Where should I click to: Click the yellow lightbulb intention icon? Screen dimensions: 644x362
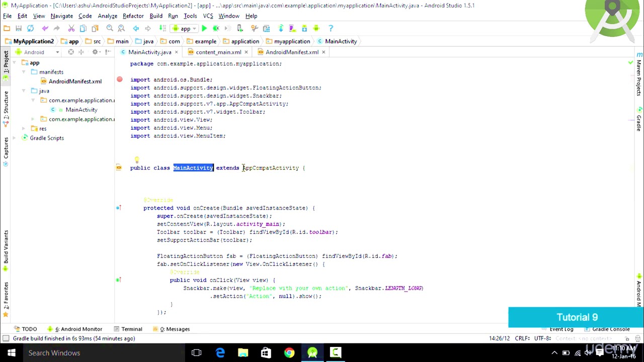[136, 160]
